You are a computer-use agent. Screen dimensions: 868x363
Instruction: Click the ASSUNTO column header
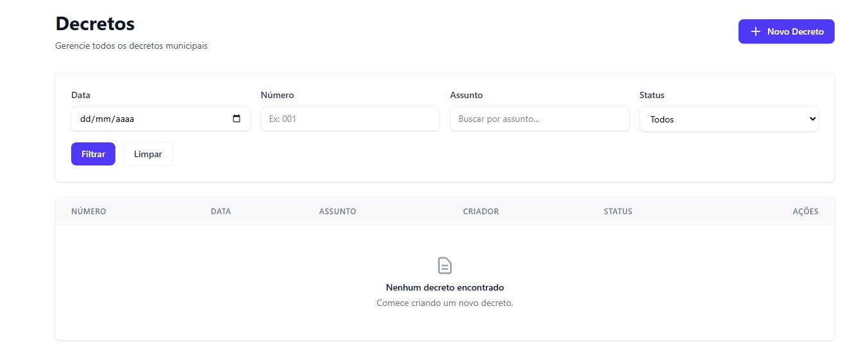(337, 212)
